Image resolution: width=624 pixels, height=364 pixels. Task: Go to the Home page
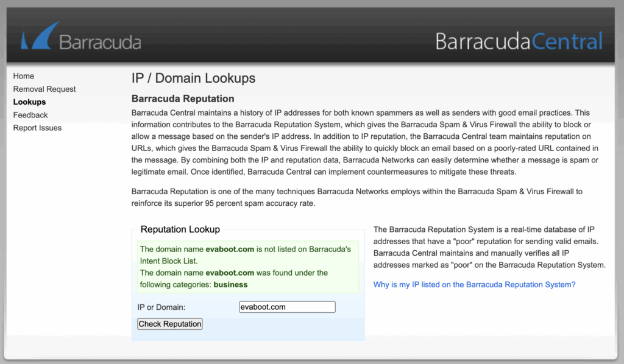[24, 76]
